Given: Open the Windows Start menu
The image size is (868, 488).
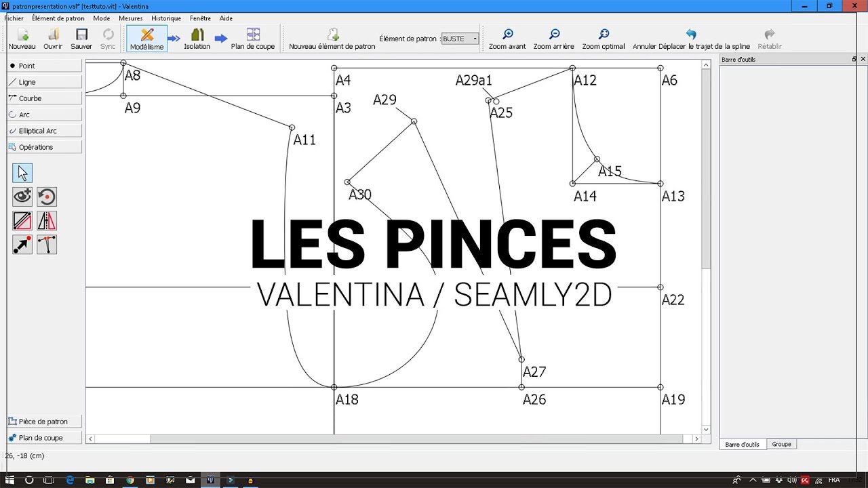Looking at the screenshot, I should [x=9, y=480].
